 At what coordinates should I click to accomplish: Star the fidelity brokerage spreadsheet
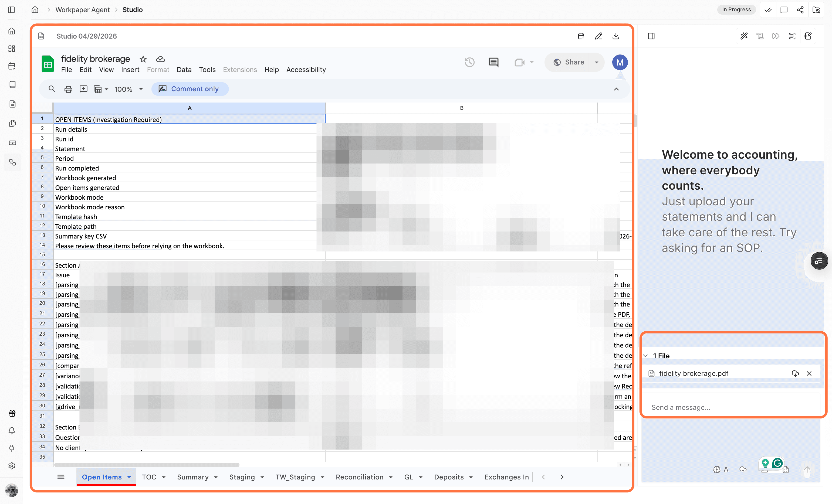143,59
